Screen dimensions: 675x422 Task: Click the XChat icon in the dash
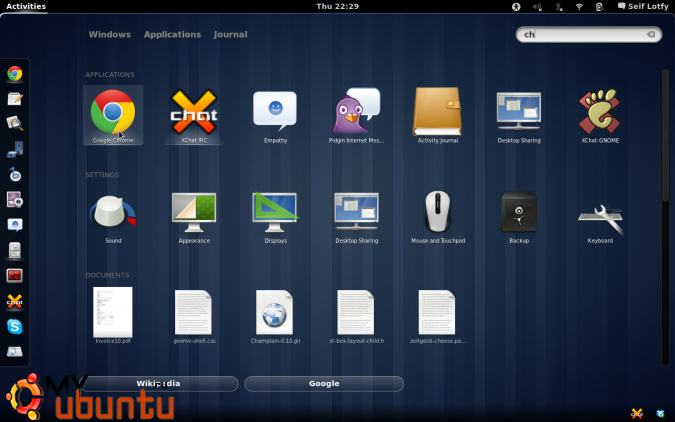(15, 301)
